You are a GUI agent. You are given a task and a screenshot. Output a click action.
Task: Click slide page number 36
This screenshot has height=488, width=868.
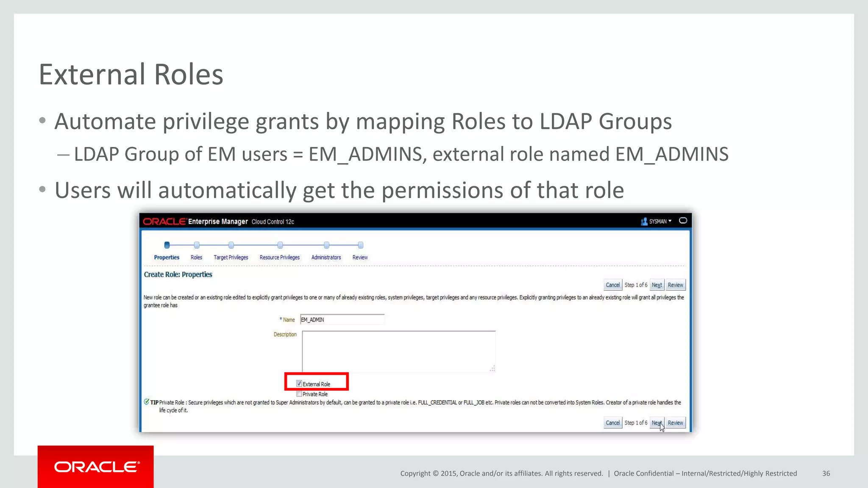pyautogui.click(x=826, y=474)
